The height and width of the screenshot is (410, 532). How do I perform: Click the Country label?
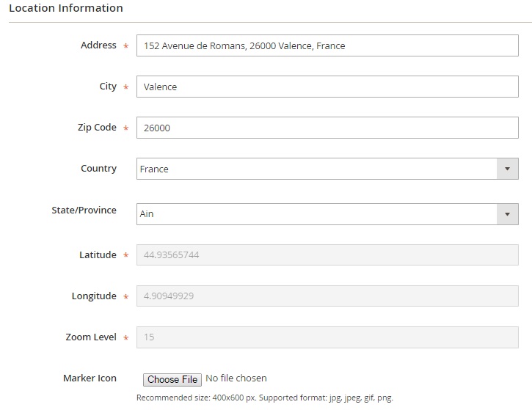pyautogui.click(x=98, y=169)
